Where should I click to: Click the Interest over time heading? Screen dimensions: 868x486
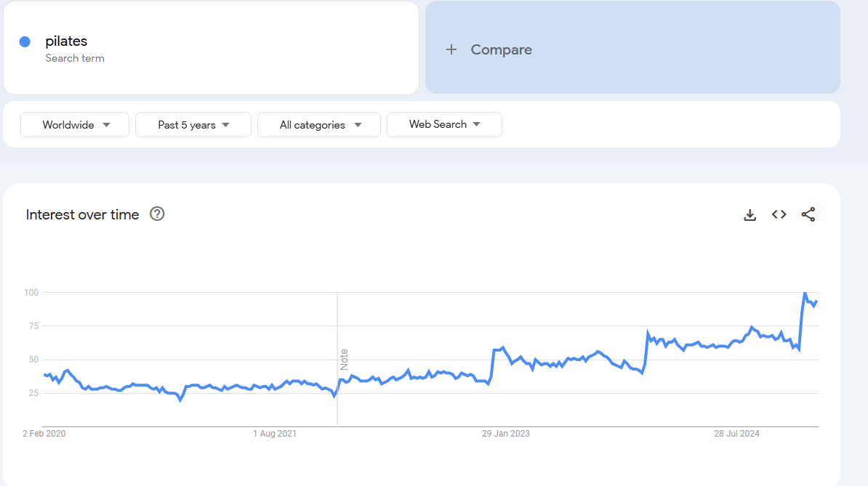pos(82,214)
